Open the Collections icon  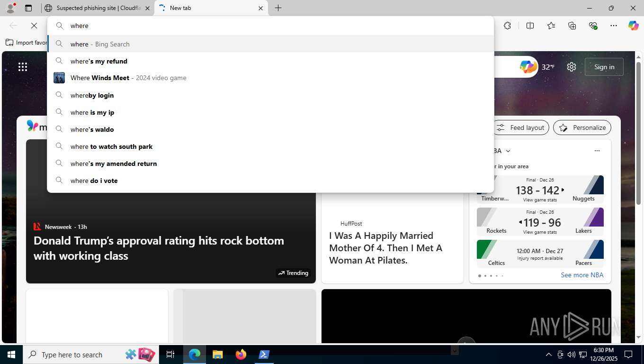[572, 26]
